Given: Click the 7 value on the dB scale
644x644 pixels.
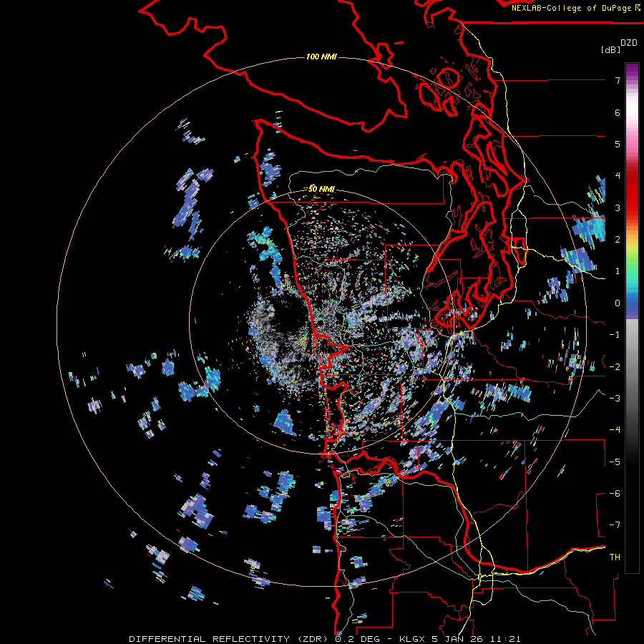Looking at the screenshot, I should (x=618, y=80).
